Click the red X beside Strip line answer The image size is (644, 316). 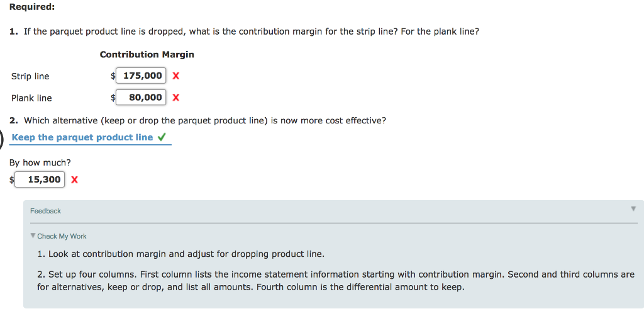tap(176, 76)
